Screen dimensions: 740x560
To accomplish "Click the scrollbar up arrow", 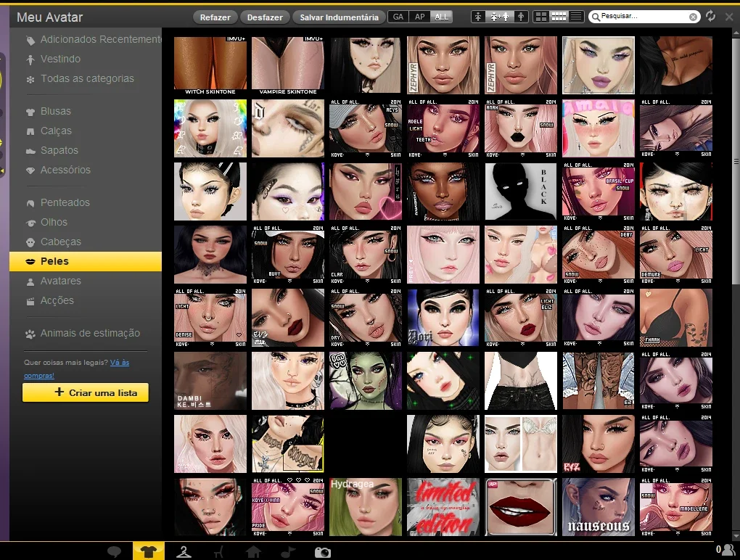I will pyautogui.click(x=736, y=32).
